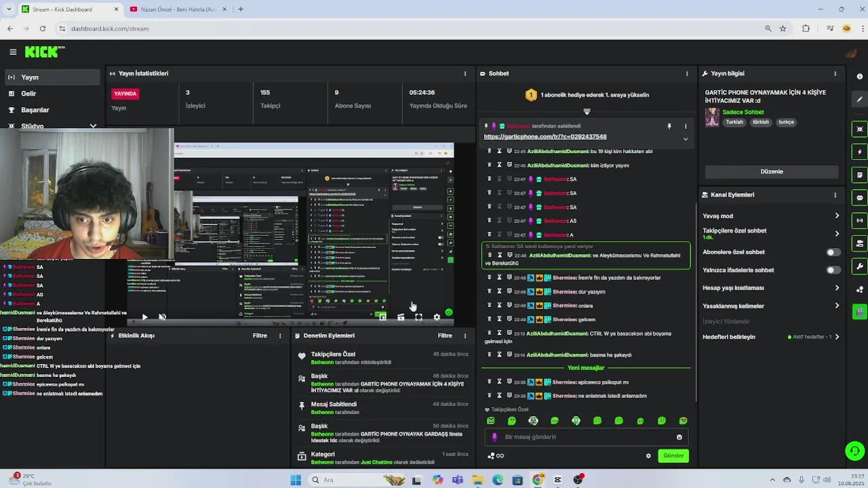Toggle Abonelere özel sohbet switch
Image resolution: width=868 pixels, height=488 pixels.
pyautogui.click(x=833, y=252)
